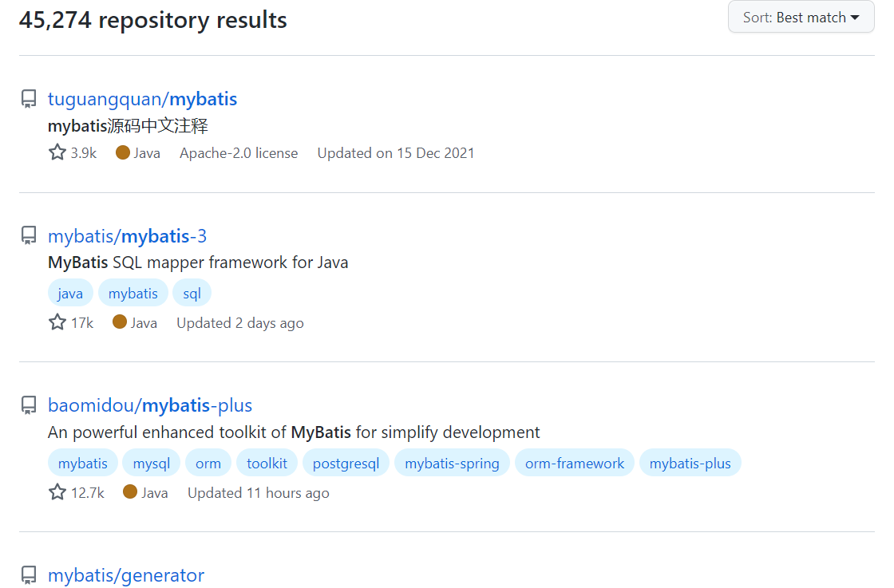
Task: Open the baomidou/mybatis-plus repository link
Action: (150, 405)
